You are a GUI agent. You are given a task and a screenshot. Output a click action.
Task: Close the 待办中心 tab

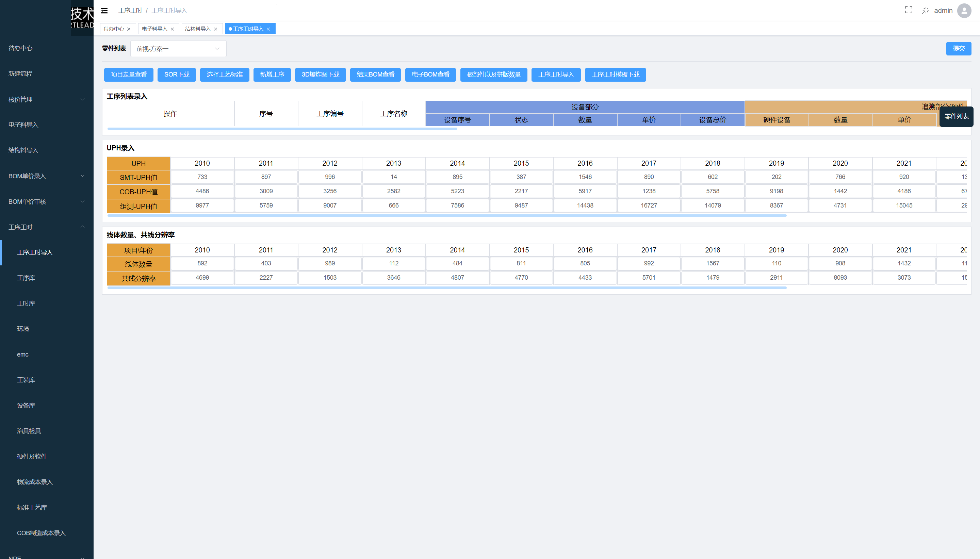point(129,29)
